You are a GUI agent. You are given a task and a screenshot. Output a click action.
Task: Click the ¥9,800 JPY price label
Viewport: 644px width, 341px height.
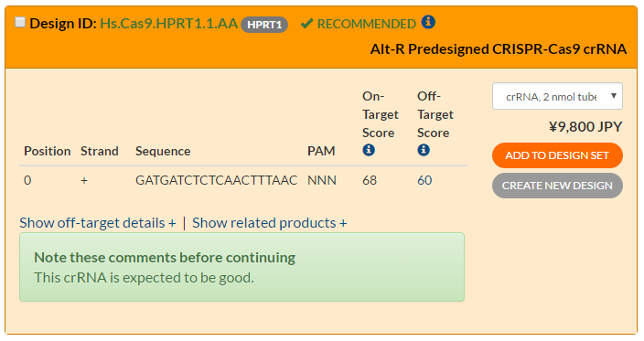point(585,127)
